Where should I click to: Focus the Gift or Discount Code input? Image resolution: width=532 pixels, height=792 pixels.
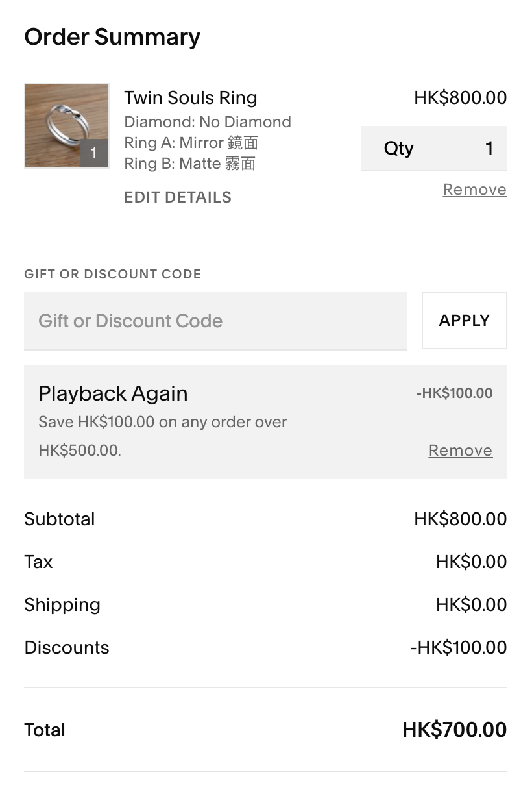(x=215, y=321)
